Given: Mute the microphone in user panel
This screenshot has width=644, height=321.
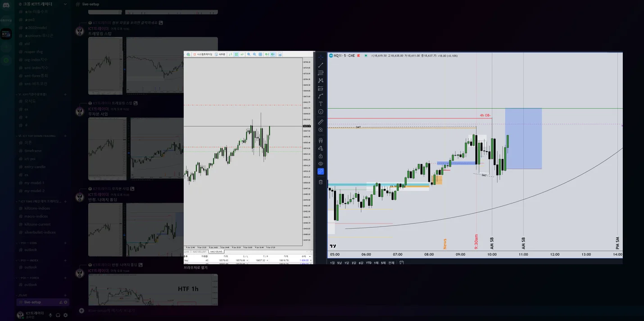Looking at the screenshot, I should coord(50,315).
